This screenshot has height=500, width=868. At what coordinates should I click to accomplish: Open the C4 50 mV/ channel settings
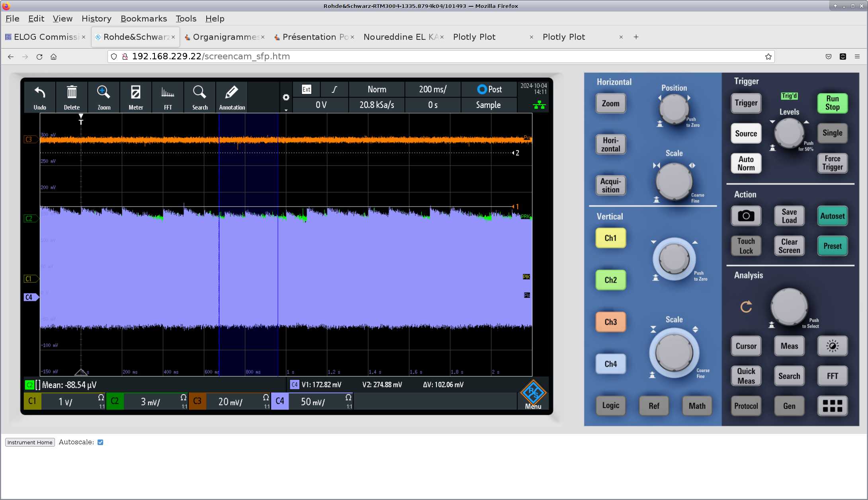coord(313,402)
